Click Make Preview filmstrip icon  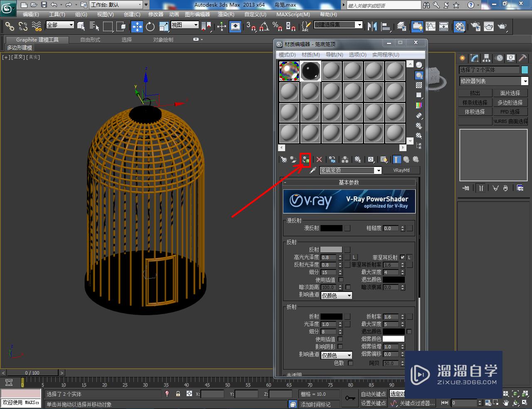pos(419,115)
